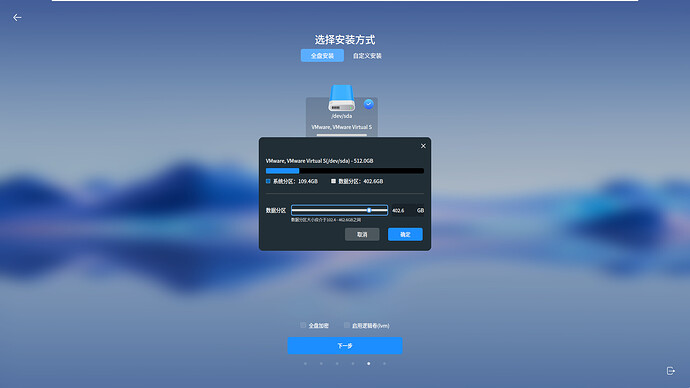Switch to the 自定义安装 tab
Image resolution: width=690 pixels, height=388 pixels.
click(x=367, y=56)
